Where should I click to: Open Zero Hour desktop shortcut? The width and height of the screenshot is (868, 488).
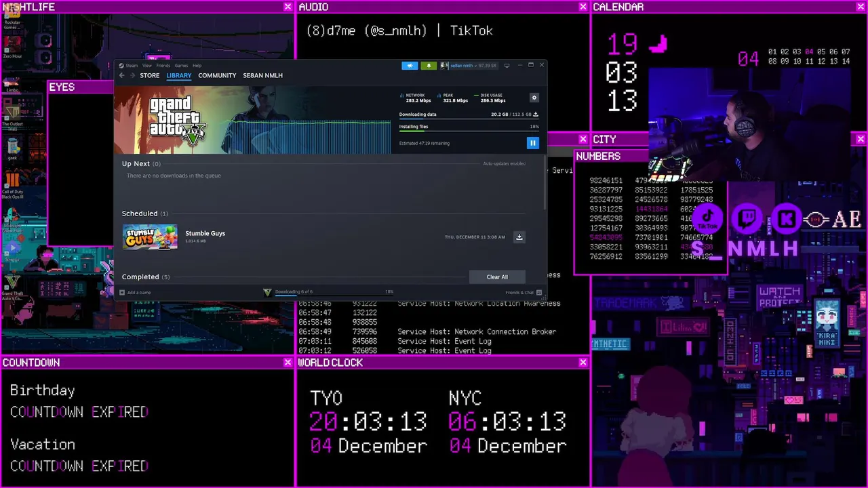pyautogui.click(x=12, y=45)
